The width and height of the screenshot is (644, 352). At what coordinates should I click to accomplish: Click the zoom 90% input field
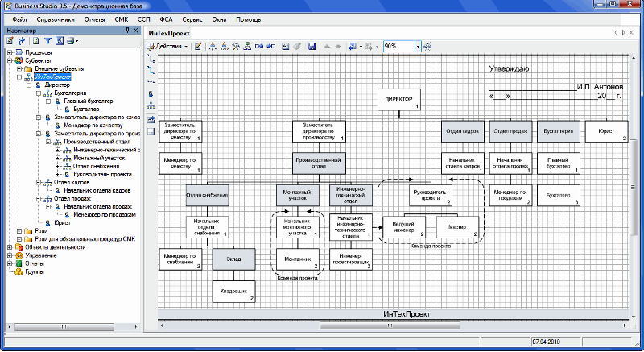(x=399, y=47)
